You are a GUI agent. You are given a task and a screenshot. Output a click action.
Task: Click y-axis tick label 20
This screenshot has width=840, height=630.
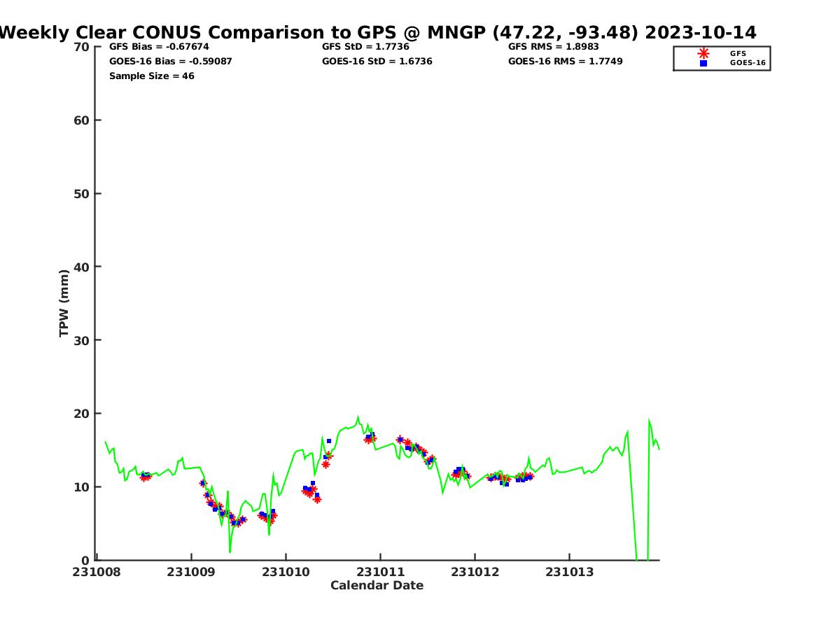coord(82,414)
